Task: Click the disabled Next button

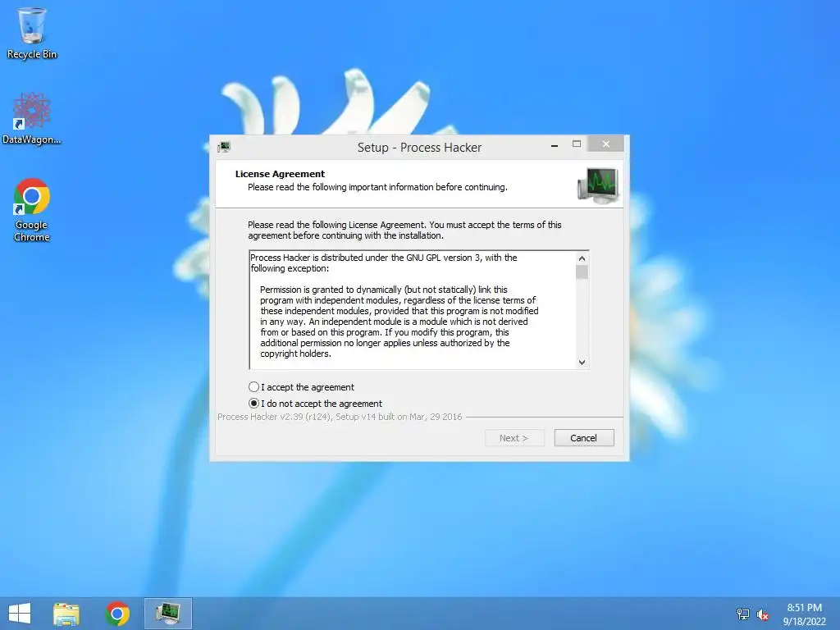Action: coord(514,438)
